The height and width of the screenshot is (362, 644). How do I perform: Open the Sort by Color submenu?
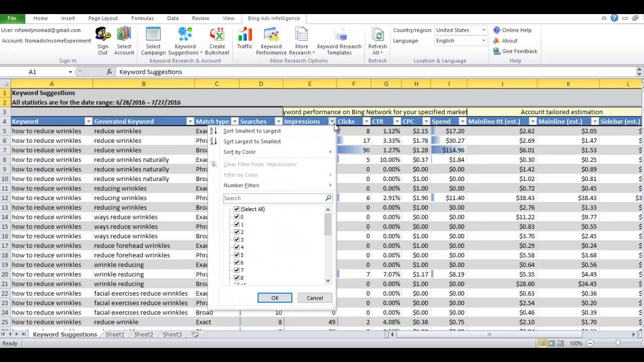[272, 152]
